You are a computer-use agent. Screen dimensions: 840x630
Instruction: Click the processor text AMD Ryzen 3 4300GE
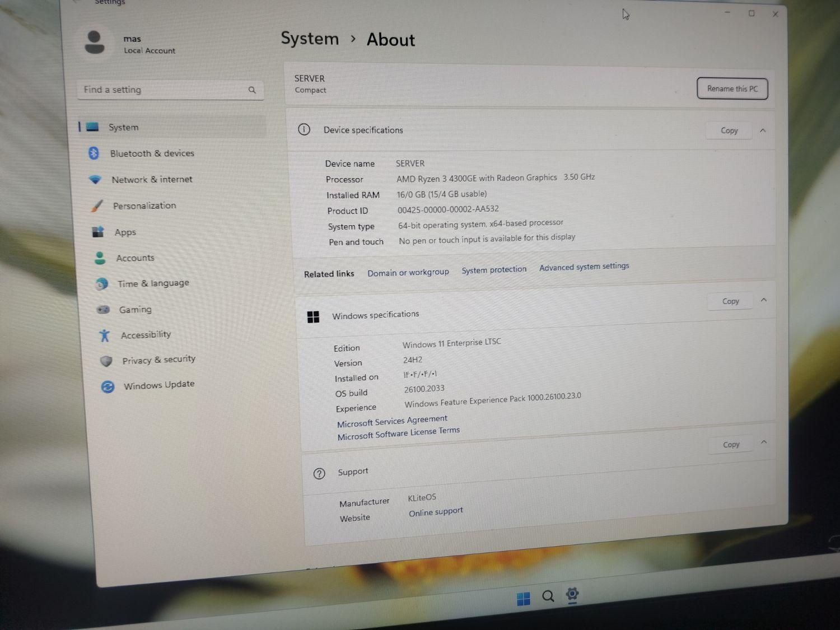(477, 178)
